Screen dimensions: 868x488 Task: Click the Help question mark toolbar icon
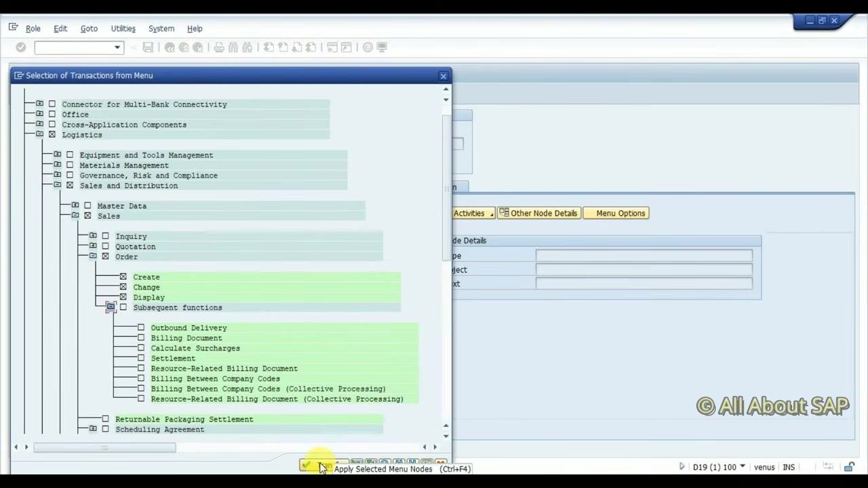pos(368,47)
